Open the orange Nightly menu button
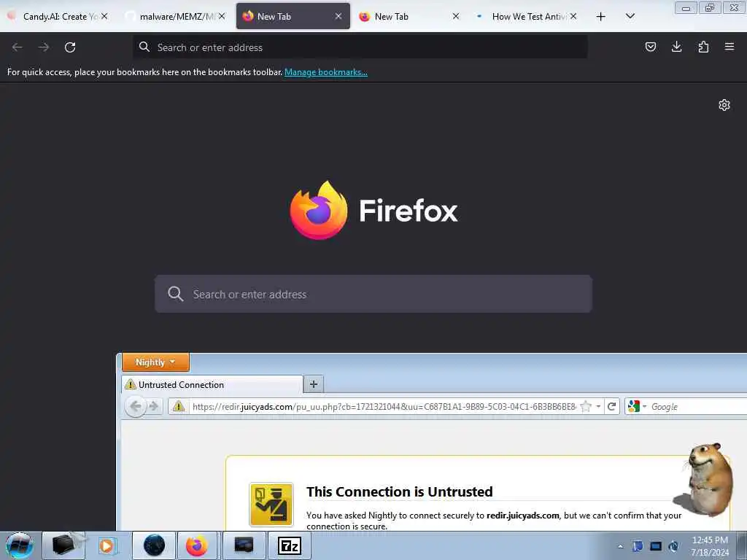The width and height of the screenshot is (747, 560). (x=156, y=362)
